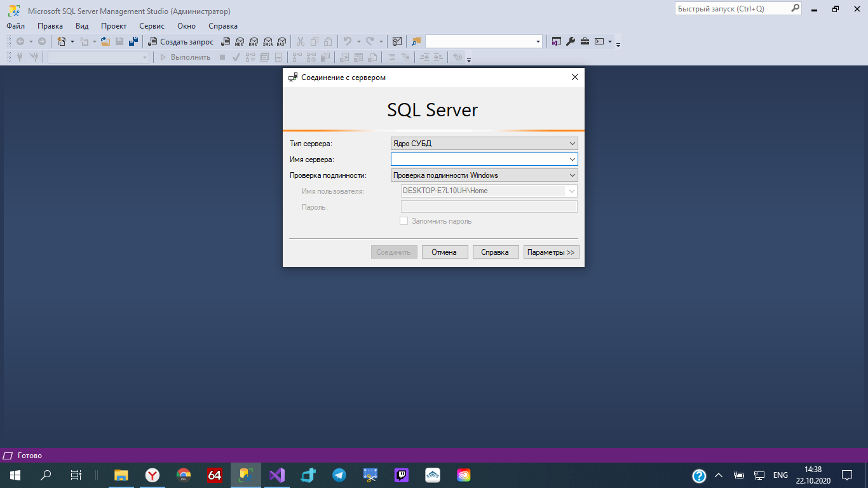Click the blue help question-mark tray icon
Screen dimensions: 868x488
699,475
